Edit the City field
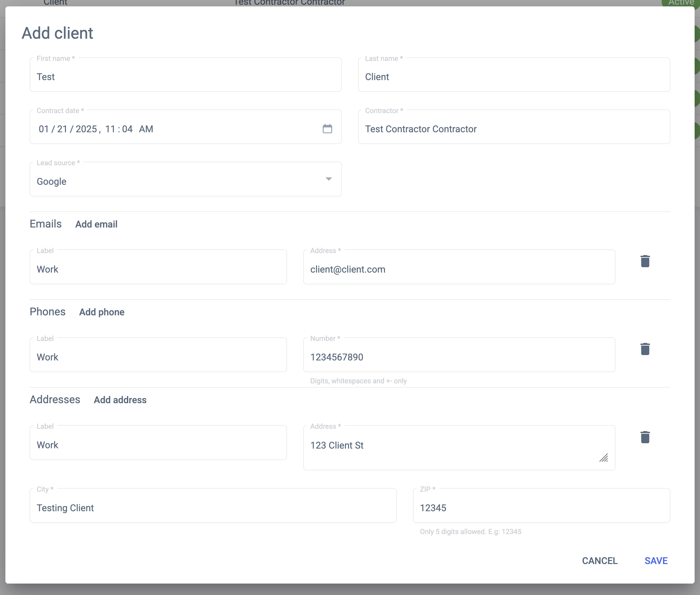 (213, 508)
